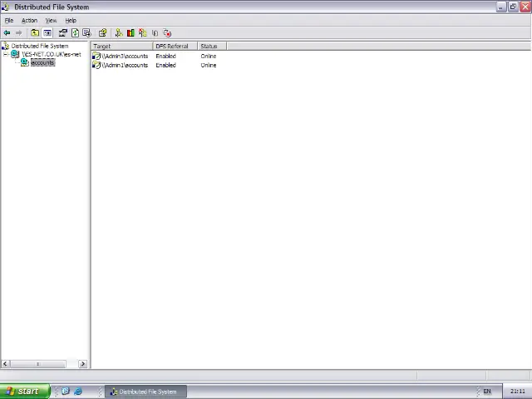The width and height of the screenshot is (532, 399).
Task: Click the Up one level folder icon
Action: [x=35, y=33]
